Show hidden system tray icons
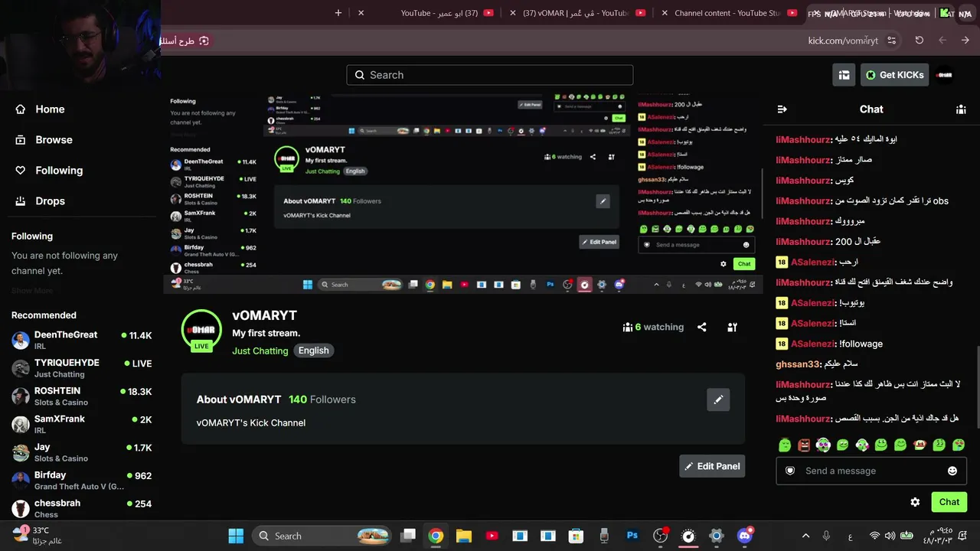 [805, 536]
